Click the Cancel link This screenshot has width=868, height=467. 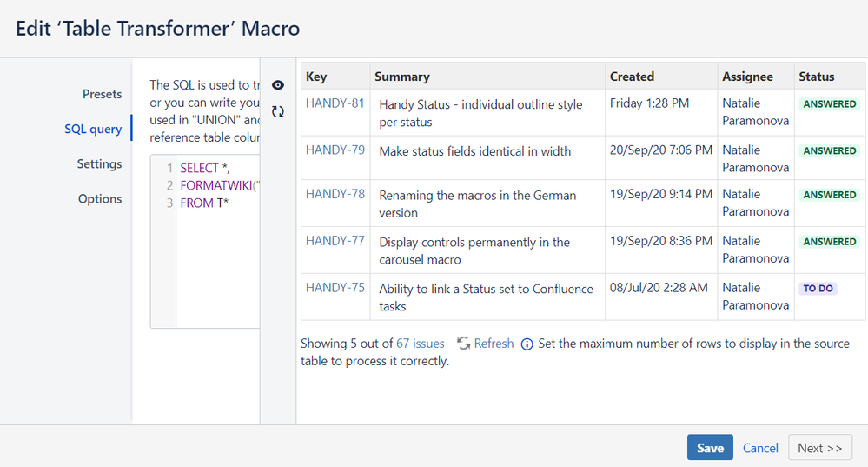760,448
